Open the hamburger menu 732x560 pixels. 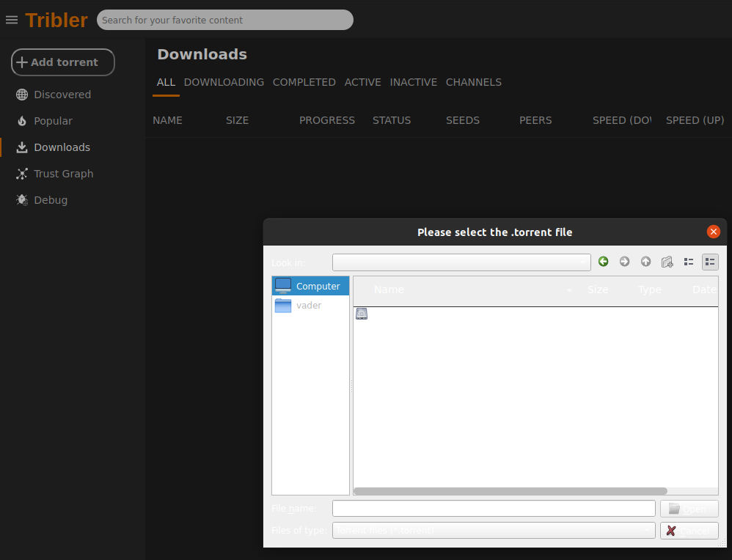coord(12,20)
